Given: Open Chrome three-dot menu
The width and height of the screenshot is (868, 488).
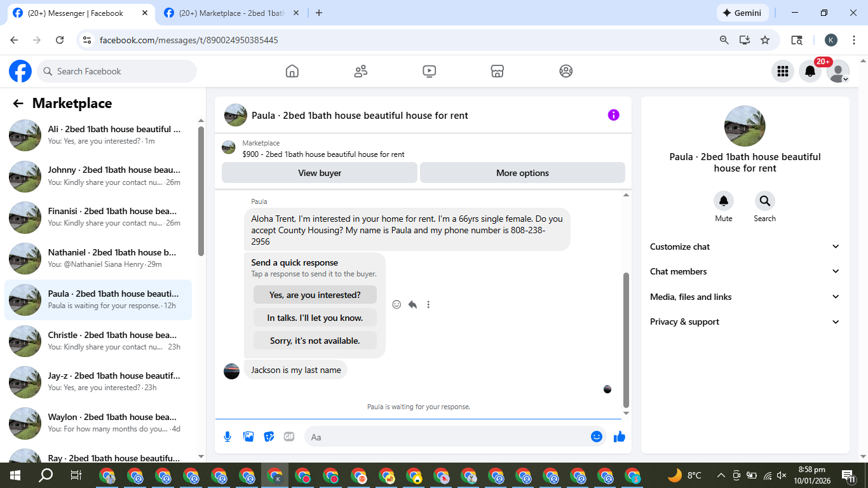Looking at the screenshot, I should (x=853, y=40).
